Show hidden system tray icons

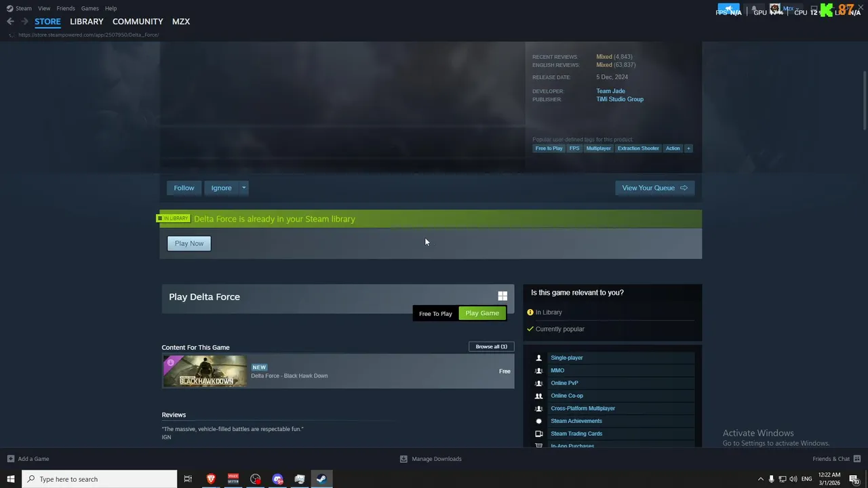[x=760, y=479]
